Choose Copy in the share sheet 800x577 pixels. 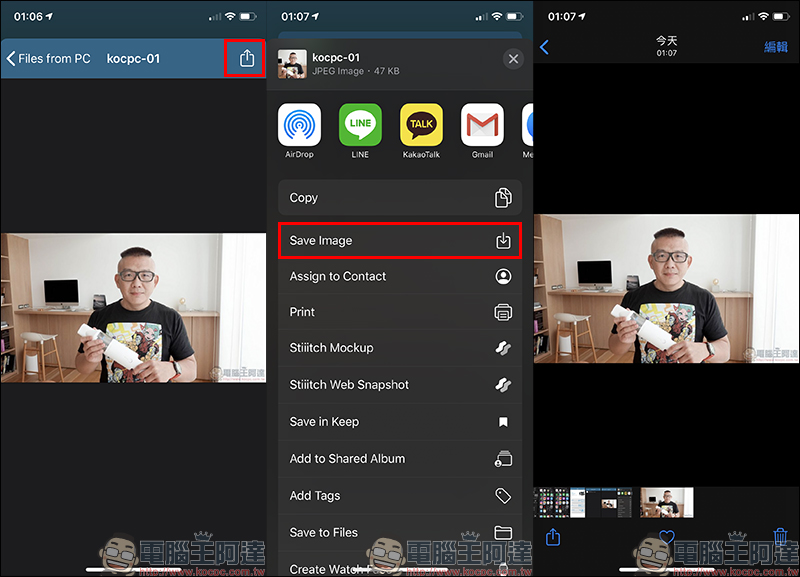400,197
